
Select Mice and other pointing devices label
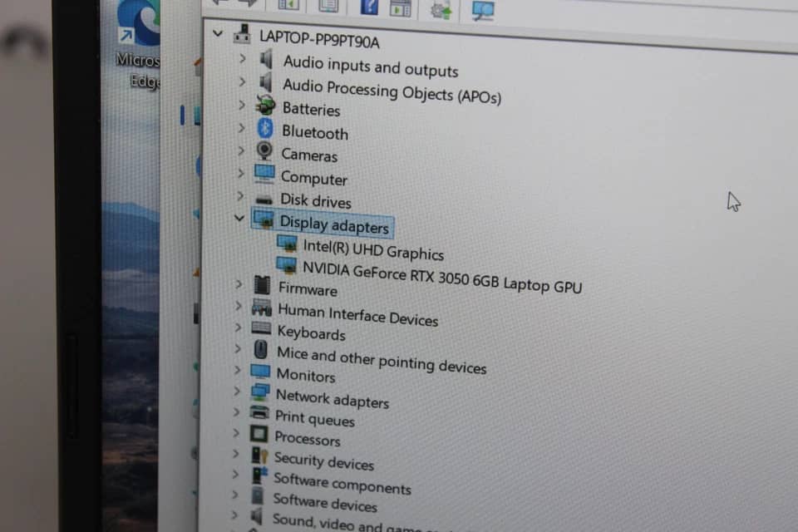(382, 360)
